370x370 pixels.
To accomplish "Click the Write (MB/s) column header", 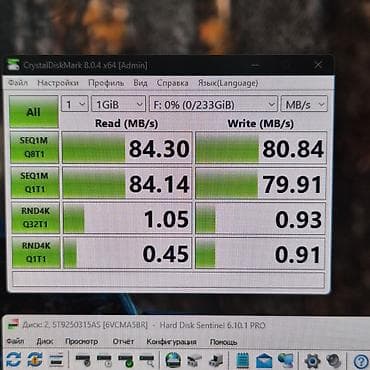I will (x=260, y=124).
